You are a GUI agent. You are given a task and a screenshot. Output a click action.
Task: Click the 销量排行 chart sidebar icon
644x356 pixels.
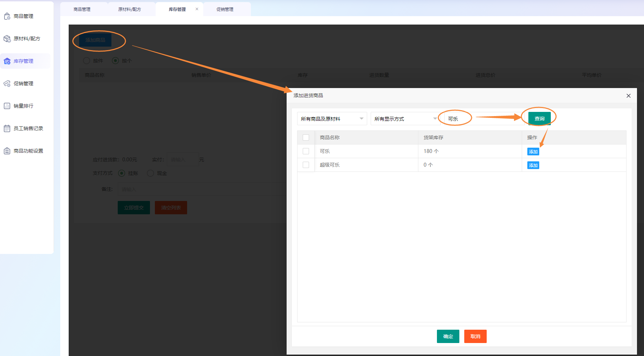click(x=7, y=106)
